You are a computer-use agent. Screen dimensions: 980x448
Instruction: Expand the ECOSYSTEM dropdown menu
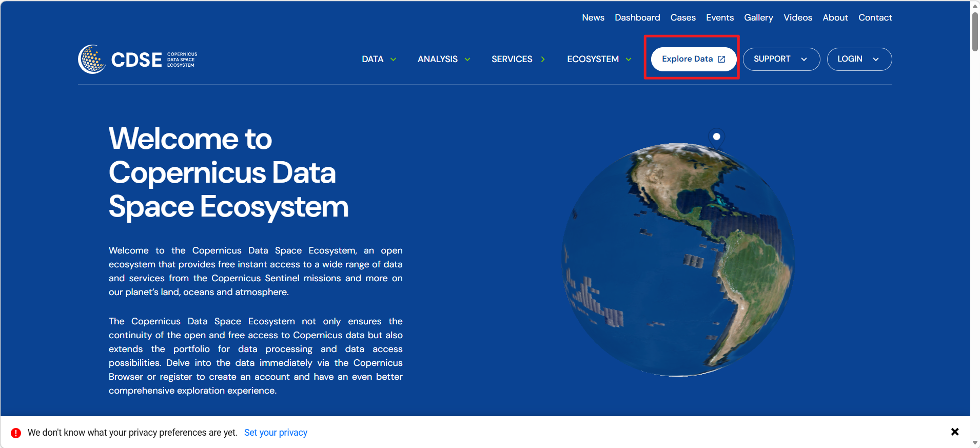(x=599, y=59)
